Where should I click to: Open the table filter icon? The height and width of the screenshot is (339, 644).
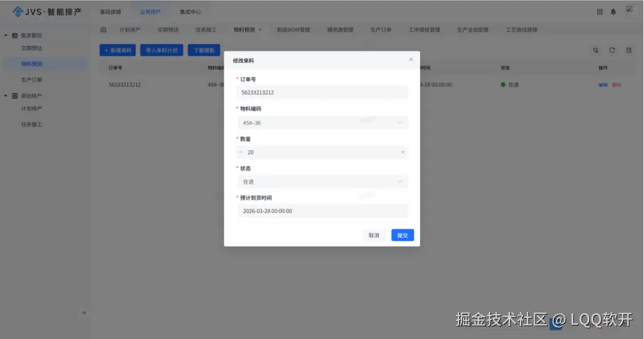pos(595,50)
